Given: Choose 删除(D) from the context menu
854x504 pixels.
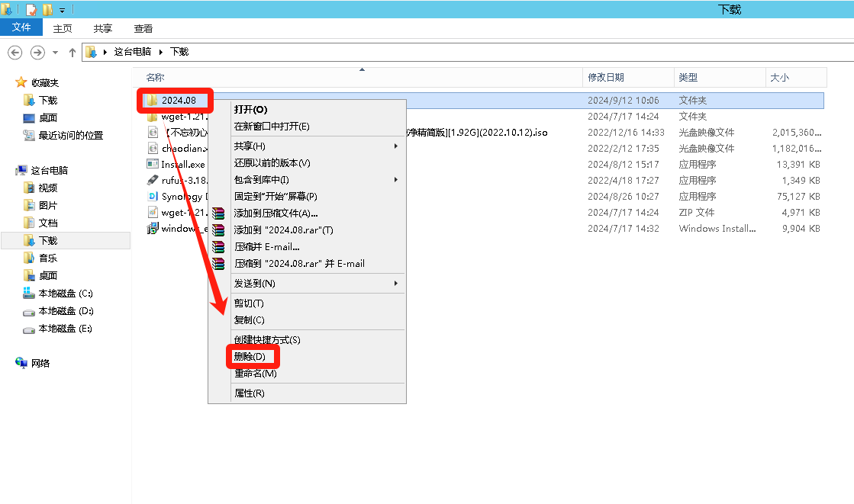Looking at the screenshot, I should point(250,357).
